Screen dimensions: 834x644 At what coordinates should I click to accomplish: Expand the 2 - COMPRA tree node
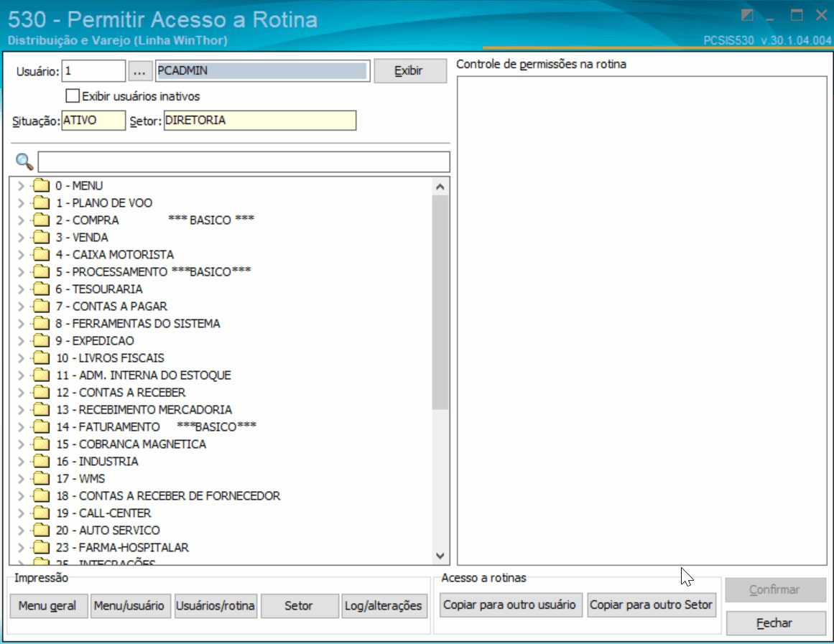coord(22,220)
